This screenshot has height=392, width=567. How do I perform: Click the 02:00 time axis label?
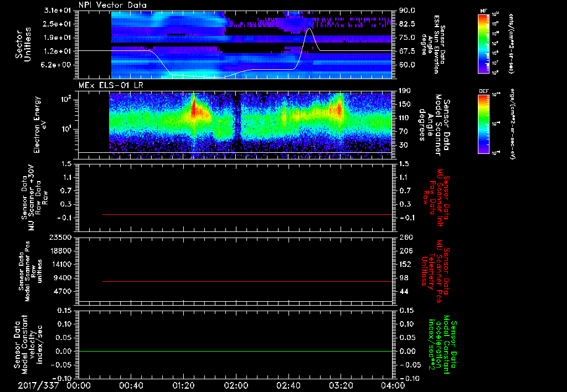coord(236,385)
